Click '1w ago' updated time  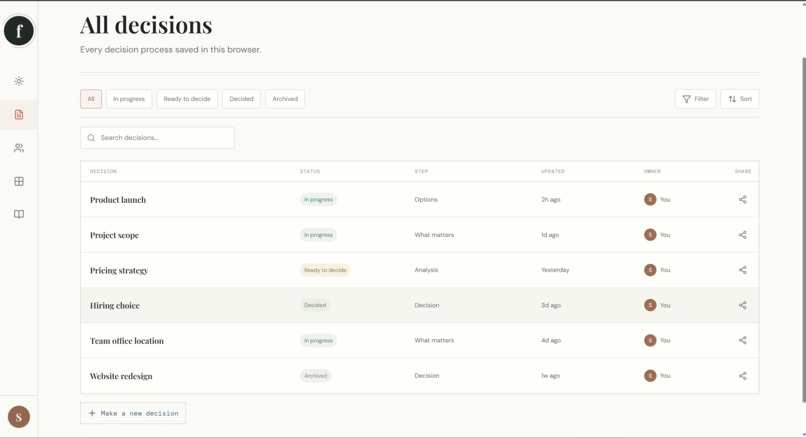[551, 376]
